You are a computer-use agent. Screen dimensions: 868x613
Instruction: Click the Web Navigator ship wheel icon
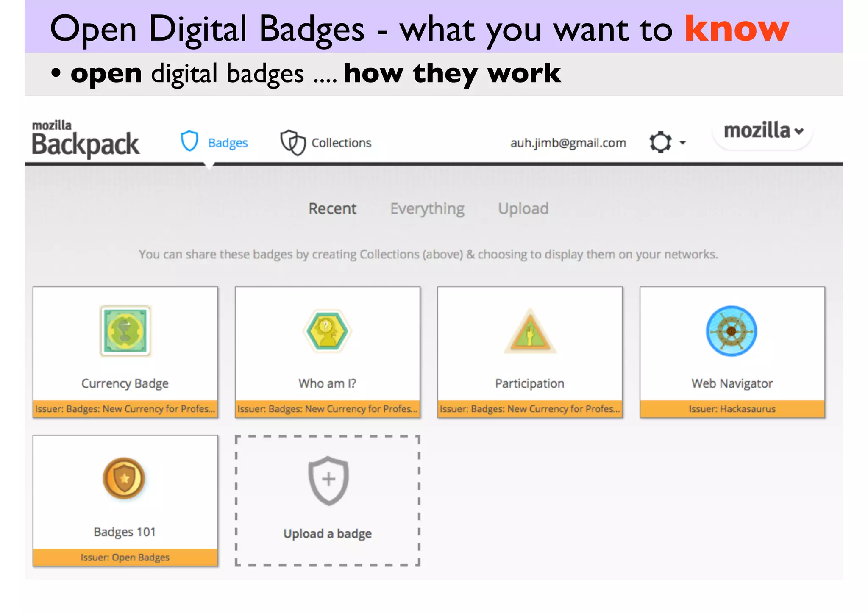pos(732,331)
